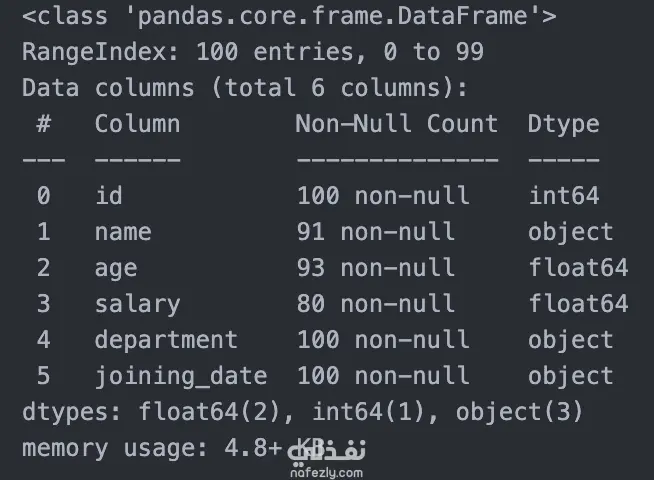This screenshot has width=654, height=480.
Task: Select the 'Column' header text
Action: point(137,124)
